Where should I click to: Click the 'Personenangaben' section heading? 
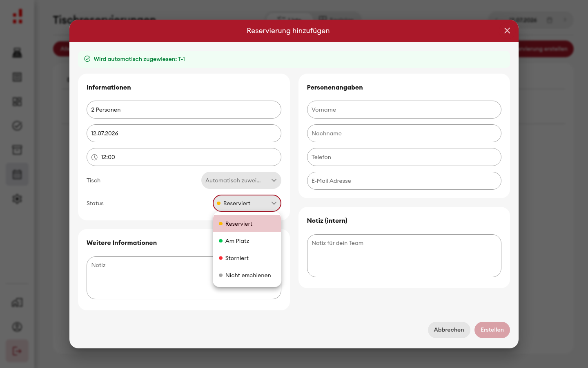click(335, 88)
